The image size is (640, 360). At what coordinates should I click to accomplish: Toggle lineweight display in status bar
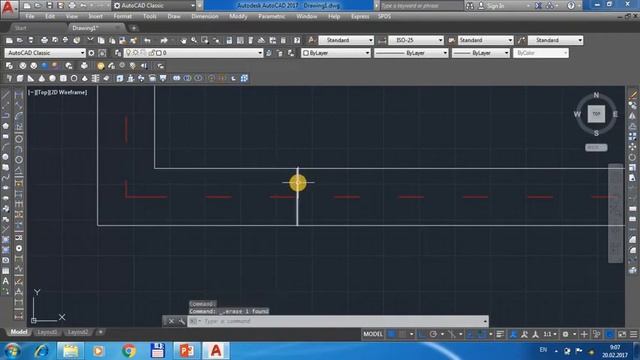click(500, 334)
